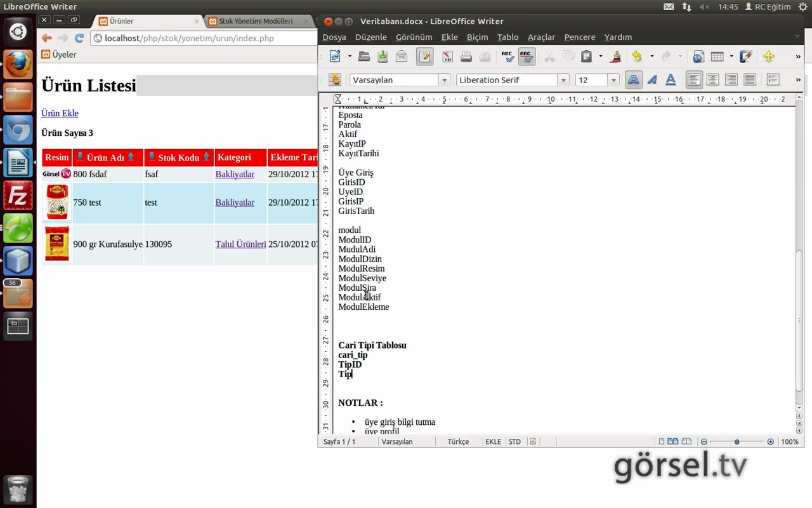This screenshot has height=508, width=812.
Task: Insert a Table via table icon
Action: point(717,57)
